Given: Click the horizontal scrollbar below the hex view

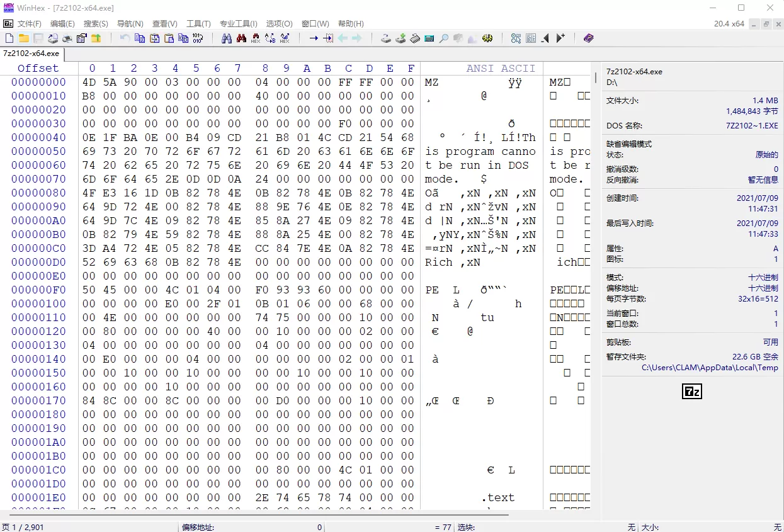Looking at the screenshot, I should [252, 514].
